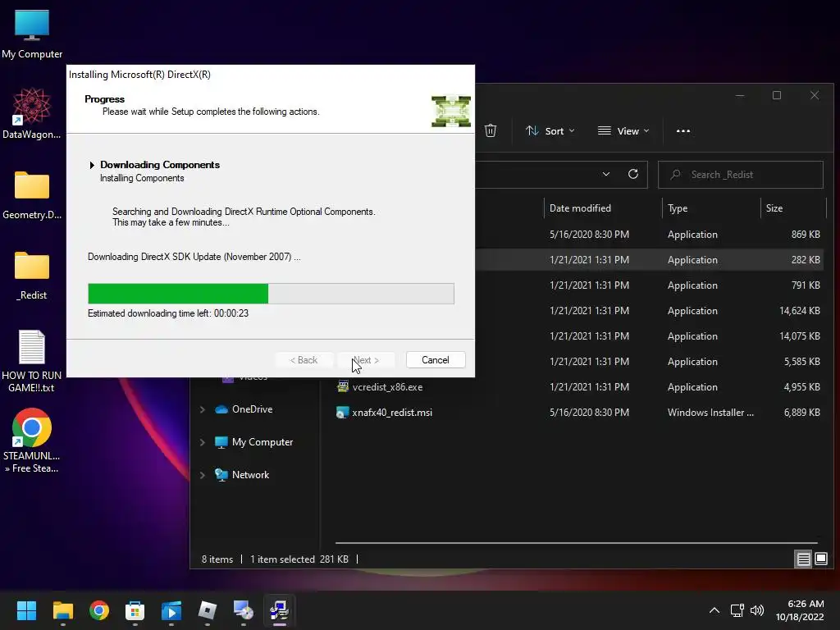Switch to details view layout icon

[x=804, y=559]
